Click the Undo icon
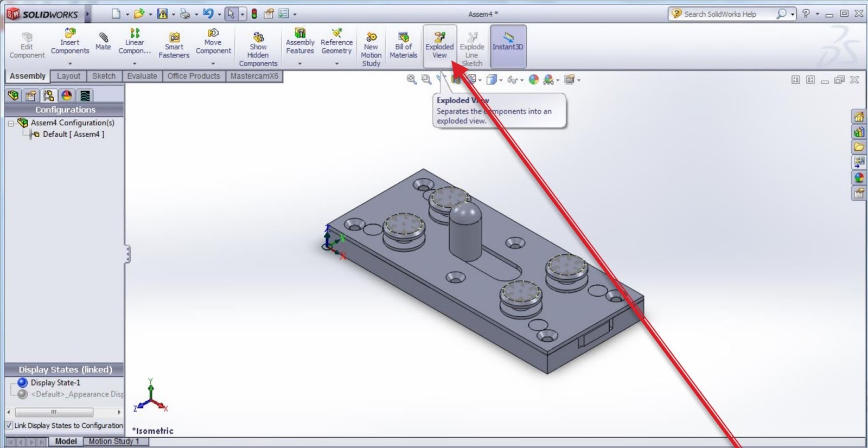Screen dimensions: 868x448 [x=208, y=14]
